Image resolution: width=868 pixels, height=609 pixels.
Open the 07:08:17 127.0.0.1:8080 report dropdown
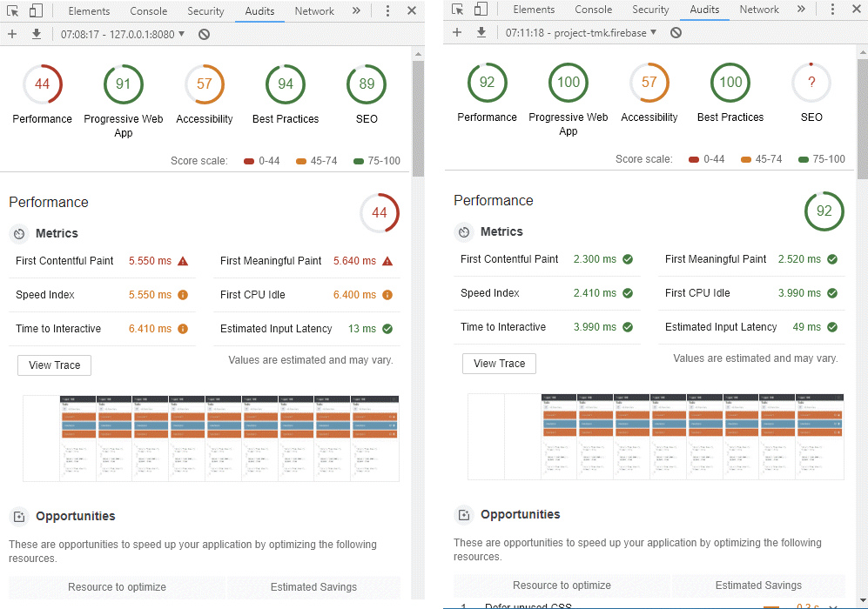coord(123,35)
